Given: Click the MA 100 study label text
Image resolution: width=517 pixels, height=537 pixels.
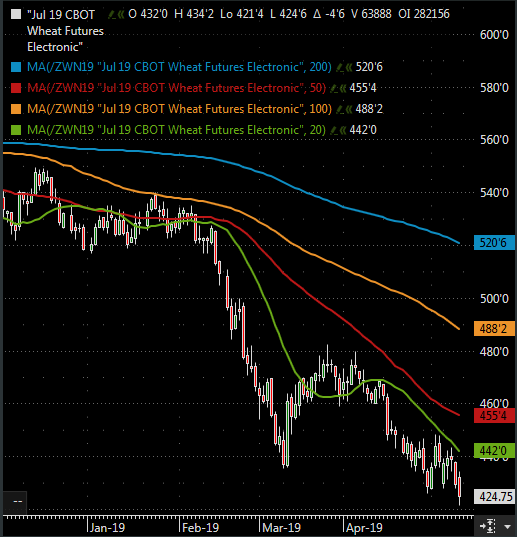Looking at the screenshot, I should pos(179,109).
